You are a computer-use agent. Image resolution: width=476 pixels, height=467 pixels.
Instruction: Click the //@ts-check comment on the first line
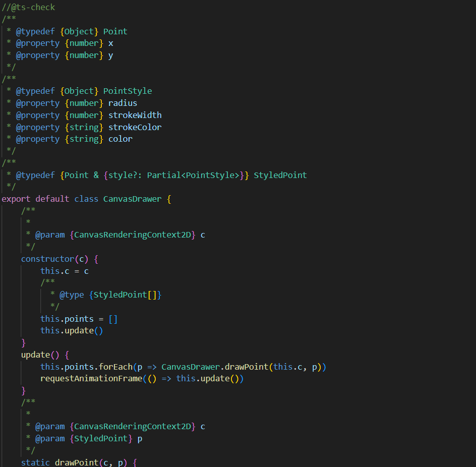tap(28, 7)
